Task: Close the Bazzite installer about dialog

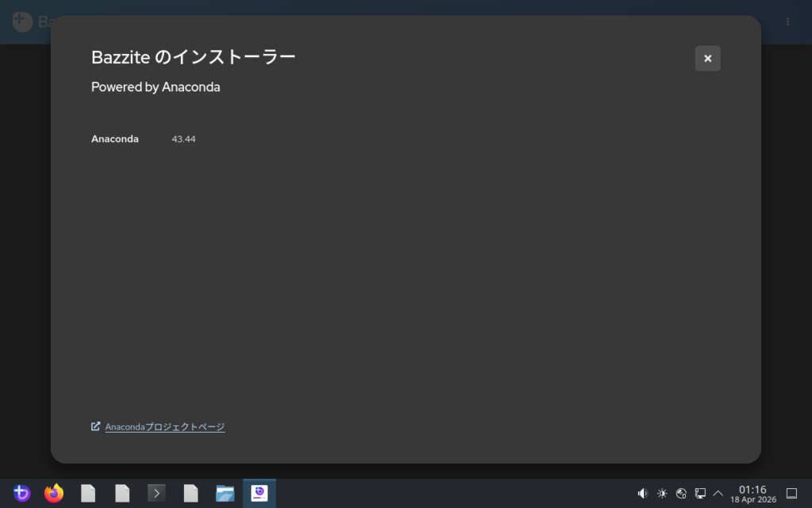Action: pos(707,59)
